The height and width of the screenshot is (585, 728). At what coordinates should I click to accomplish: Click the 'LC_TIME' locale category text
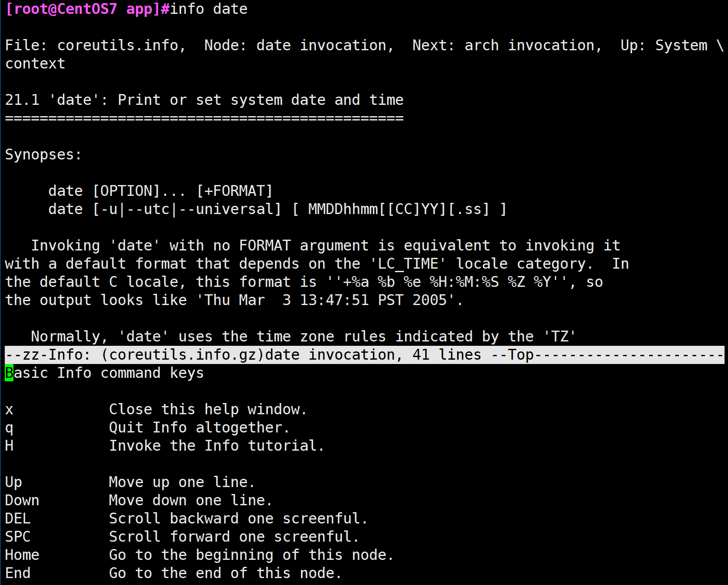coord(408,264)
